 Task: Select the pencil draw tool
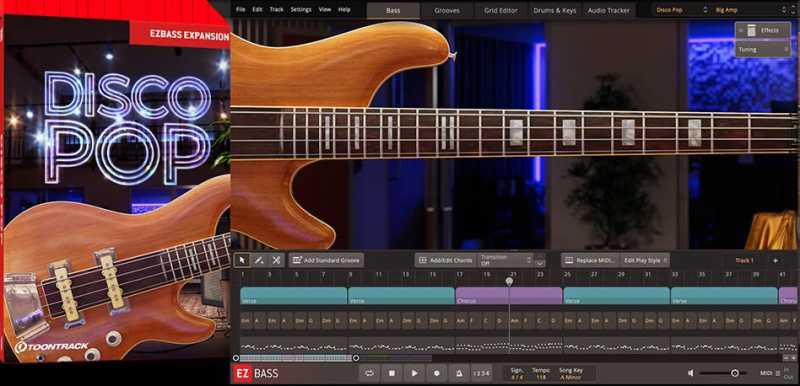(x=259, y=260)
